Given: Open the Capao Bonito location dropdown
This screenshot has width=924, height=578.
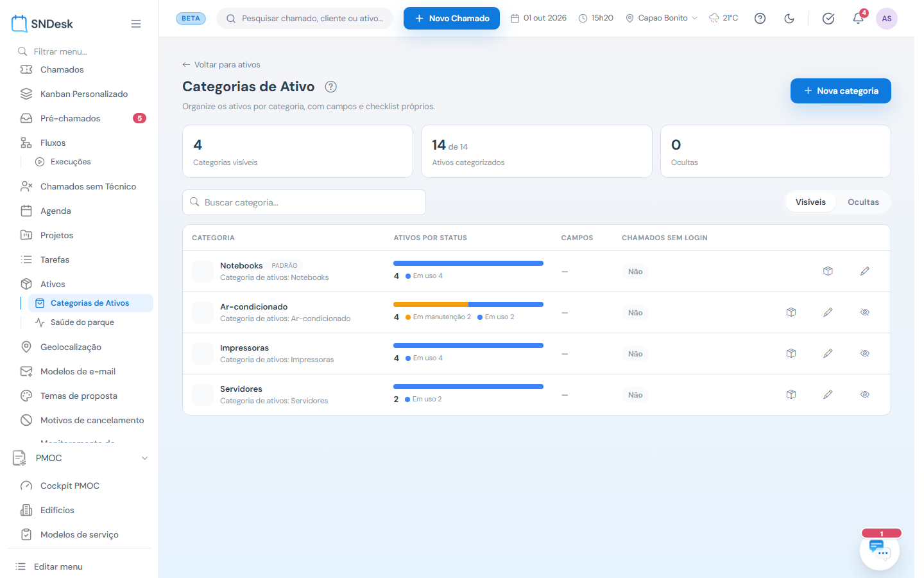Looking at the screenshot, I should (662, 18).
